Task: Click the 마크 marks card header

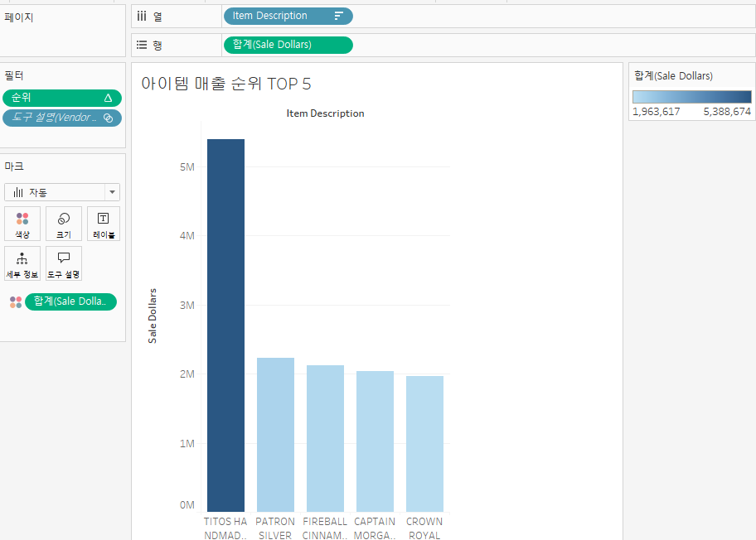Action: [x=14, y=166]
